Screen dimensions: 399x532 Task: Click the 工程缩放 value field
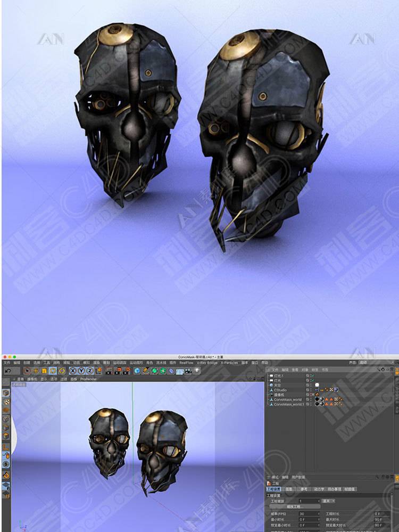pyautogui.click(x=309, y=501)
